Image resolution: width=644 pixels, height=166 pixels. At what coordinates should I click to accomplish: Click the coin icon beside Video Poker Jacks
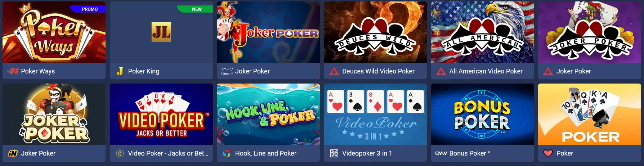point(120,153)
